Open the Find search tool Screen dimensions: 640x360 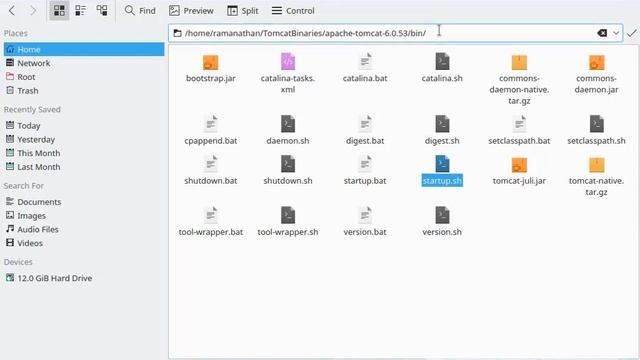[140, 11]
